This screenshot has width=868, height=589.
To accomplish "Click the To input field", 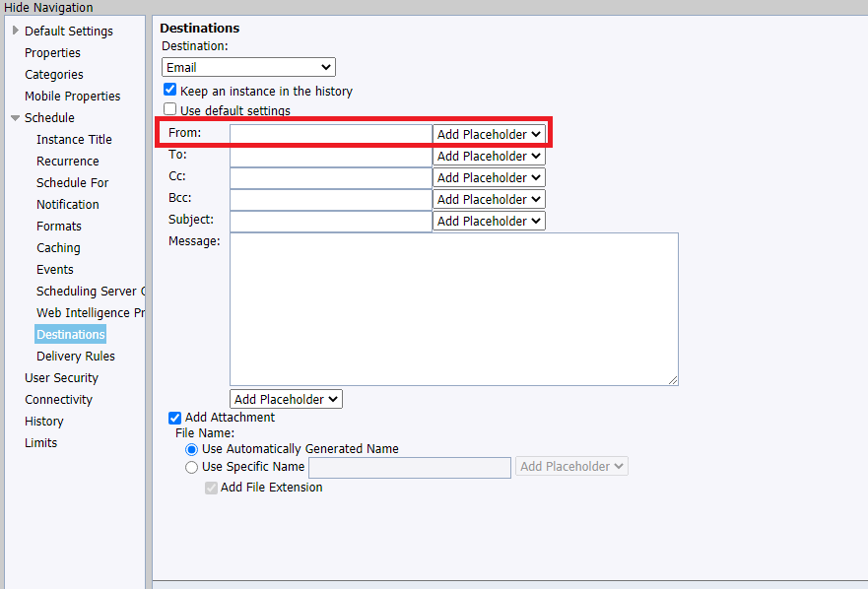I will click(x=331, y=157).
